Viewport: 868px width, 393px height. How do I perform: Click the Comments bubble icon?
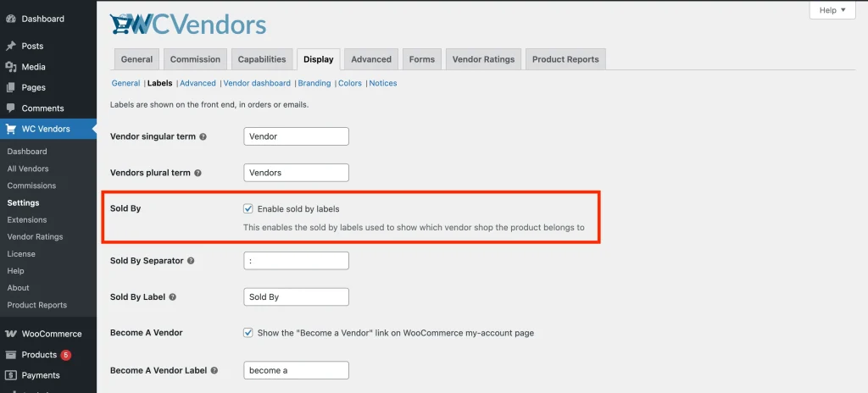[x=10, y=108]
